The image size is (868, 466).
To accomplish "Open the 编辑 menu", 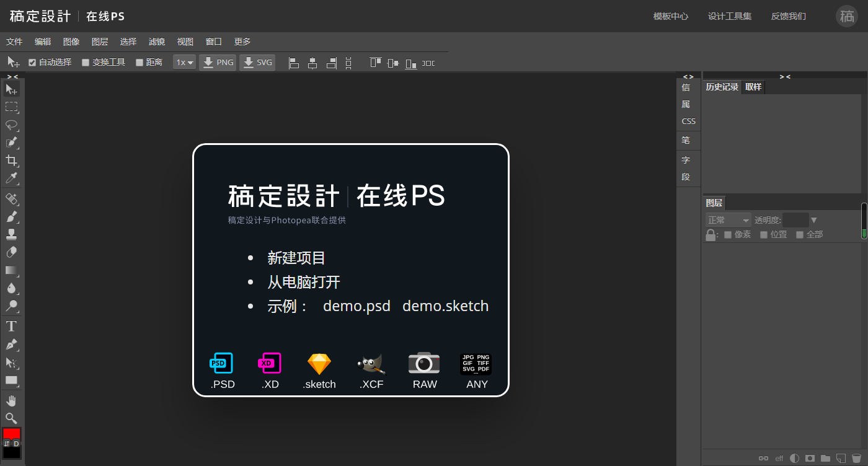I will [x=43, y=42].
